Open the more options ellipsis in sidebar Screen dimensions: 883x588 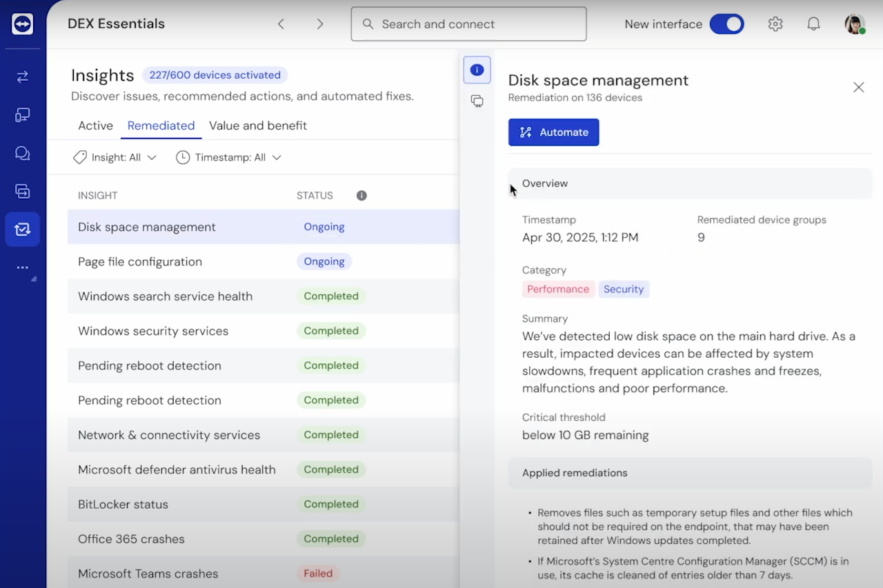tap(22, 267)
